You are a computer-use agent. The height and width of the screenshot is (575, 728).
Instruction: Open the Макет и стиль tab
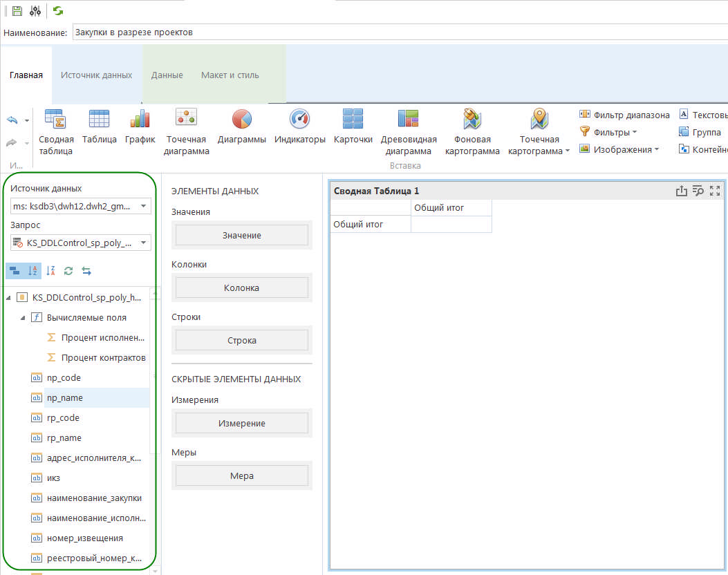tap(230, 75)
